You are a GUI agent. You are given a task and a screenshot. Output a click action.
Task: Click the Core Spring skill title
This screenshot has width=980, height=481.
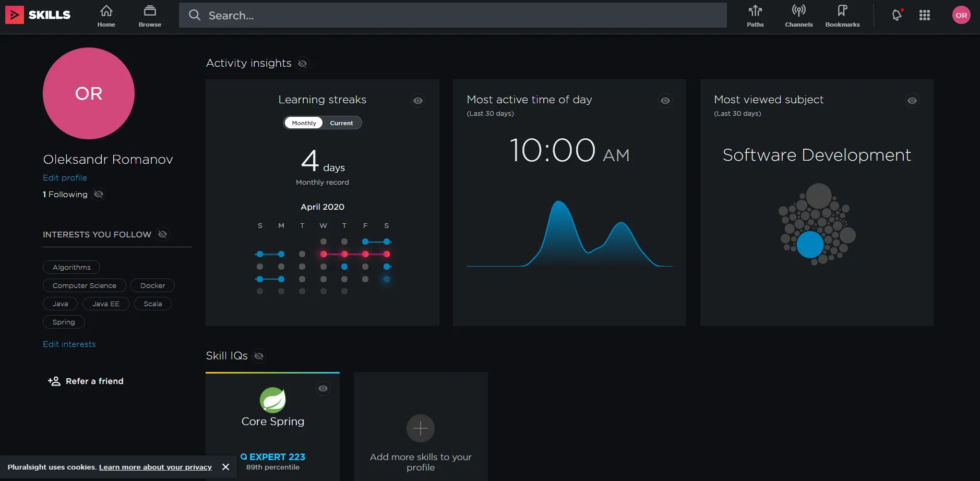[273, 422]
